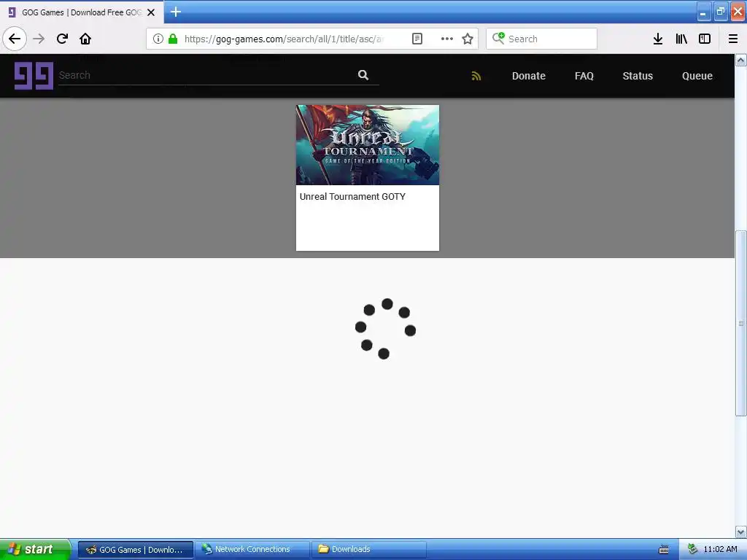Image resolution: width=747 pixels, height=560 pixels.
Task: Open the Firefox hamburger menu
Action: click(x=733, y=39)
